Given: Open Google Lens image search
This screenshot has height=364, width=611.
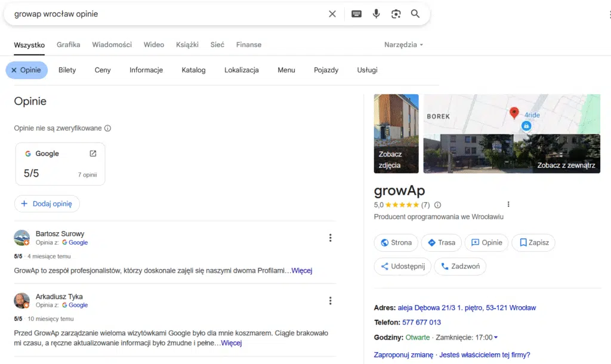Looking at the screenshot, I should tap(396, 13).
